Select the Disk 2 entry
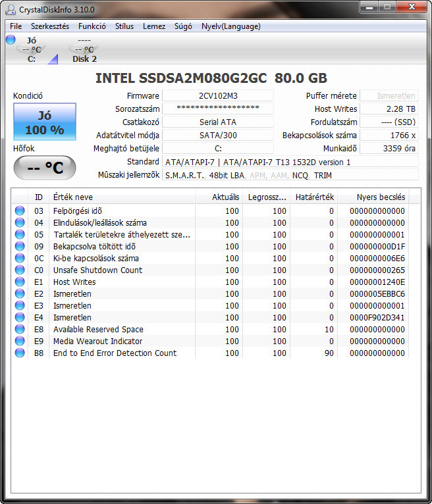The image size is (432, 504). point(84,49)
